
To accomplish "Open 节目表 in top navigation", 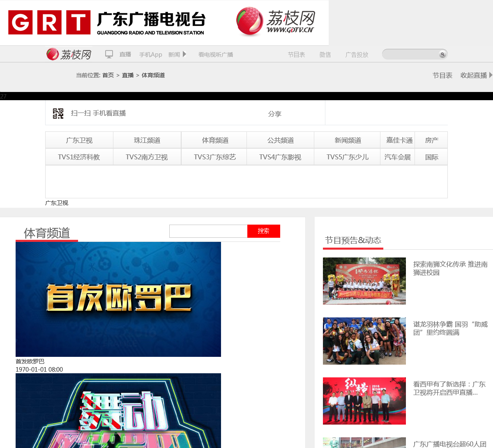I will pos(296,55).
